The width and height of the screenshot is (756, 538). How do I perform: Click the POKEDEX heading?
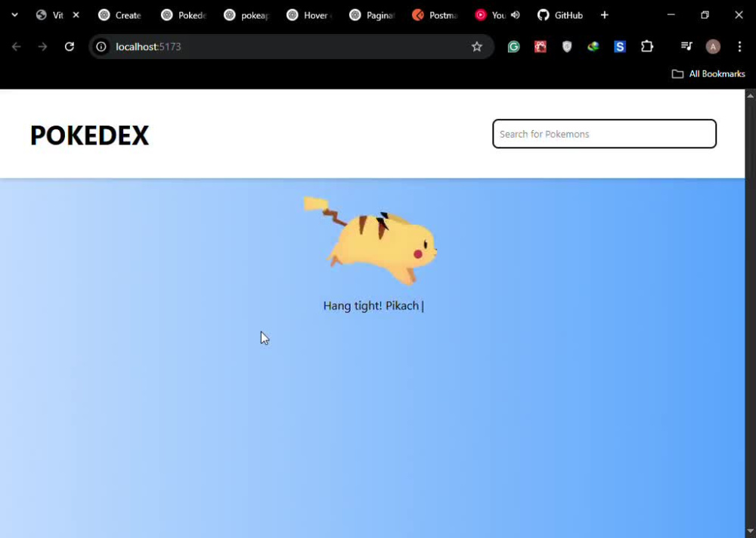point(90,135)
